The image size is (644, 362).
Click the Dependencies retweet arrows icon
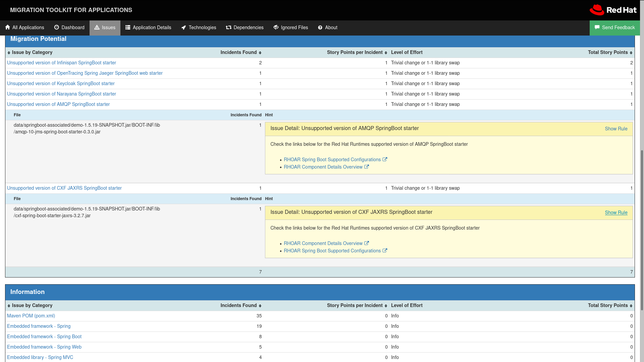click(x=228, y=27)
